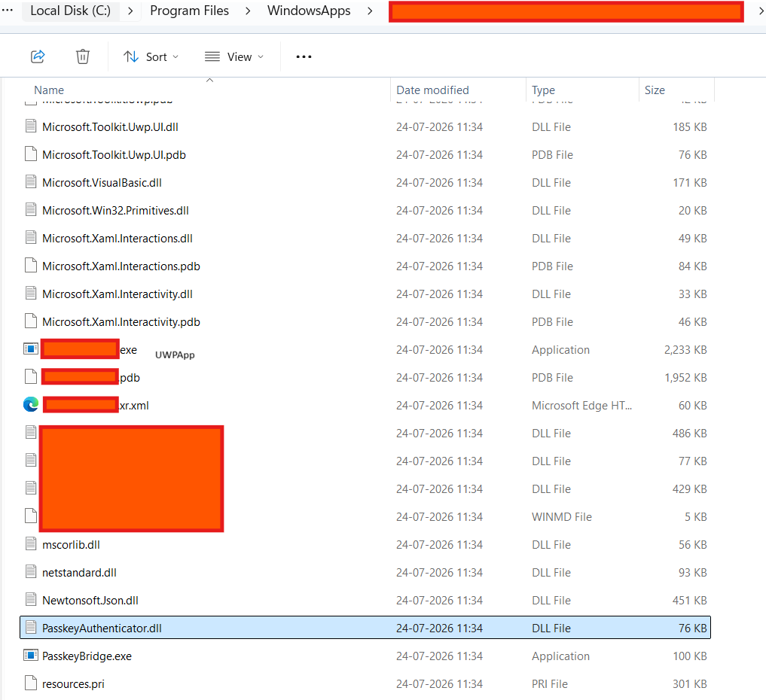Select Microsoft.Xaml.Interactivity.dll file

pos(365,294)
